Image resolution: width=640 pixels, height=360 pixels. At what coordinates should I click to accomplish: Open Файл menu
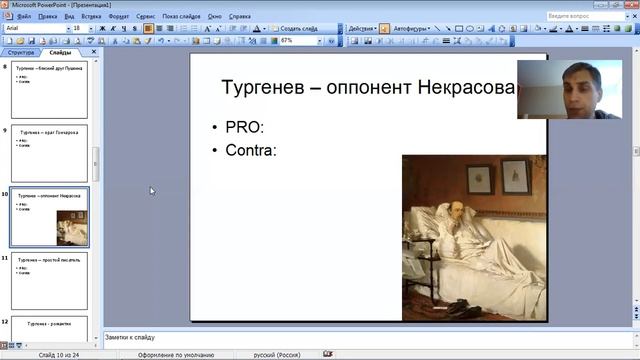(x=24, y=16)
